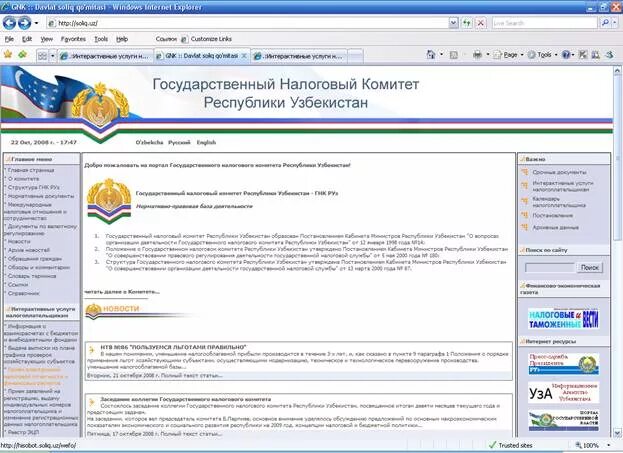Open the Tools toolbar menu with the gear icon
623x453 pixels.
[542, 55]
